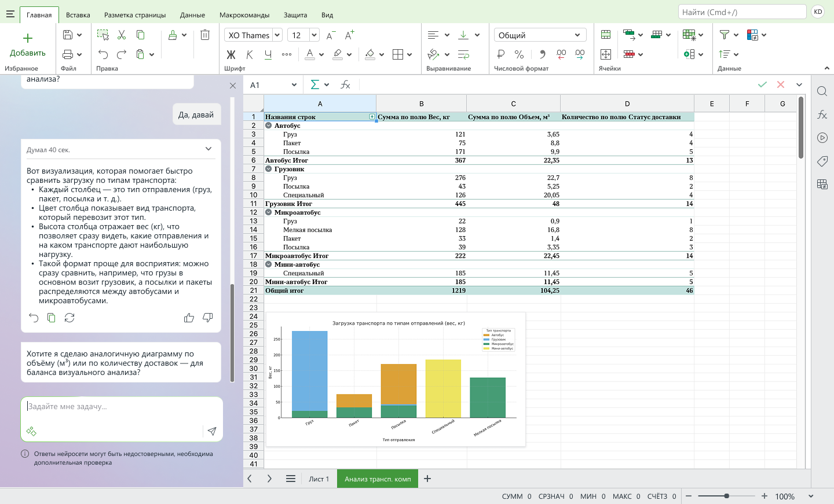Open the search icon in the right sidebar
This screenshot has height=504, width=834.
coord(822,91)
